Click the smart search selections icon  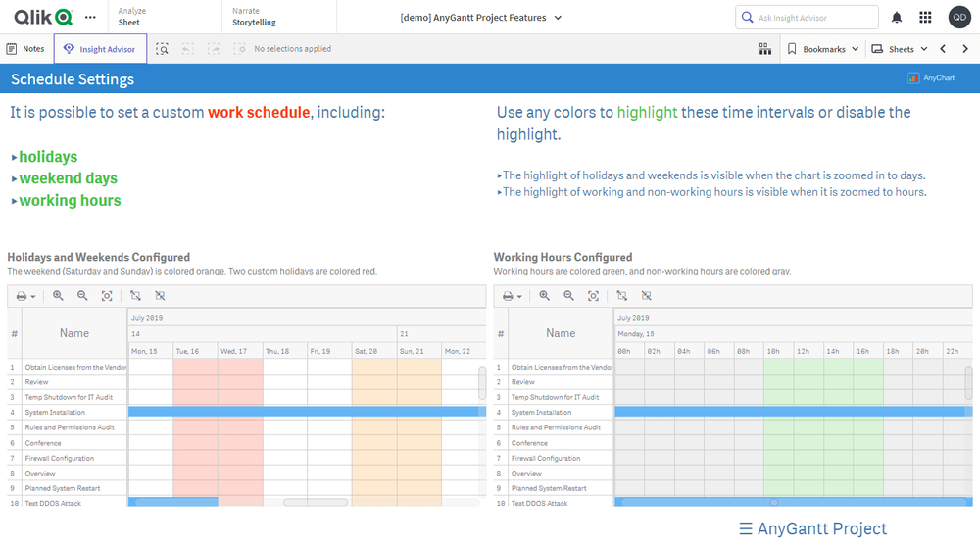(163, 49)
